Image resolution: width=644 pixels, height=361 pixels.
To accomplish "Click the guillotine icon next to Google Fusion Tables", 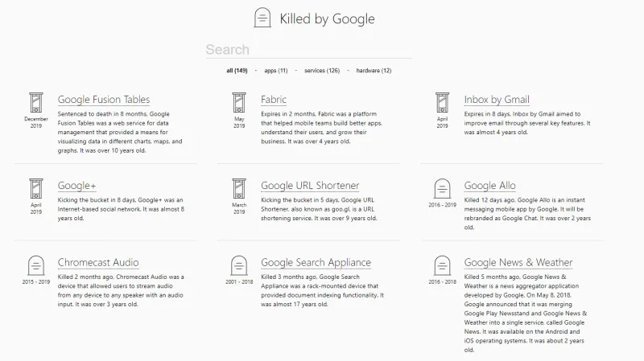I will click(x=35, y=104).
